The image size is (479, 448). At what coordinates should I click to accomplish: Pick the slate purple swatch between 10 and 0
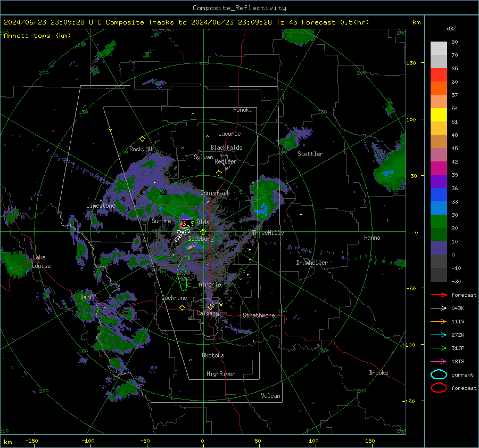[x=439, y=248]
